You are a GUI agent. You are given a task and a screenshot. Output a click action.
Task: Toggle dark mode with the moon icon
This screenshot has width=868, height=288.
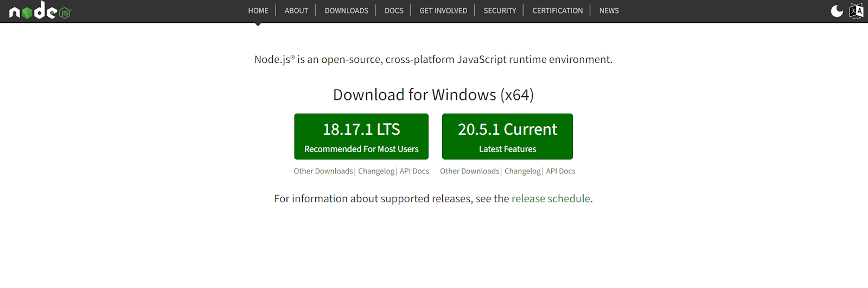(837, 11)
